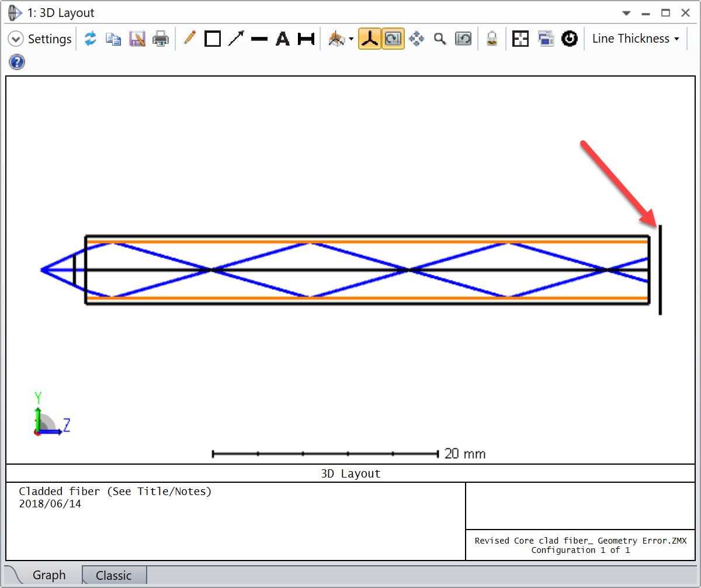Select the zoom magnifier tool
Screen dimensions: 701x588
pos(440,39)
